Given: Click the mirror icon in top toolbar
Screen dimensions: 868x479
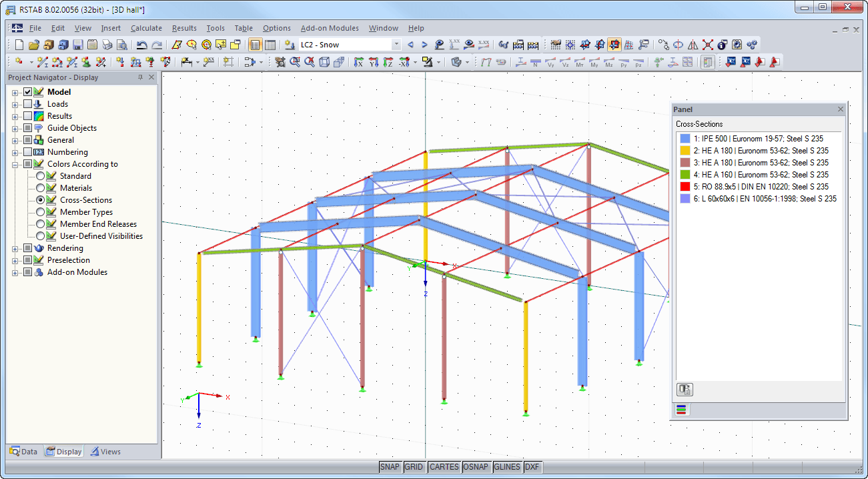Looking at the screenshot, I should [693, 45].
